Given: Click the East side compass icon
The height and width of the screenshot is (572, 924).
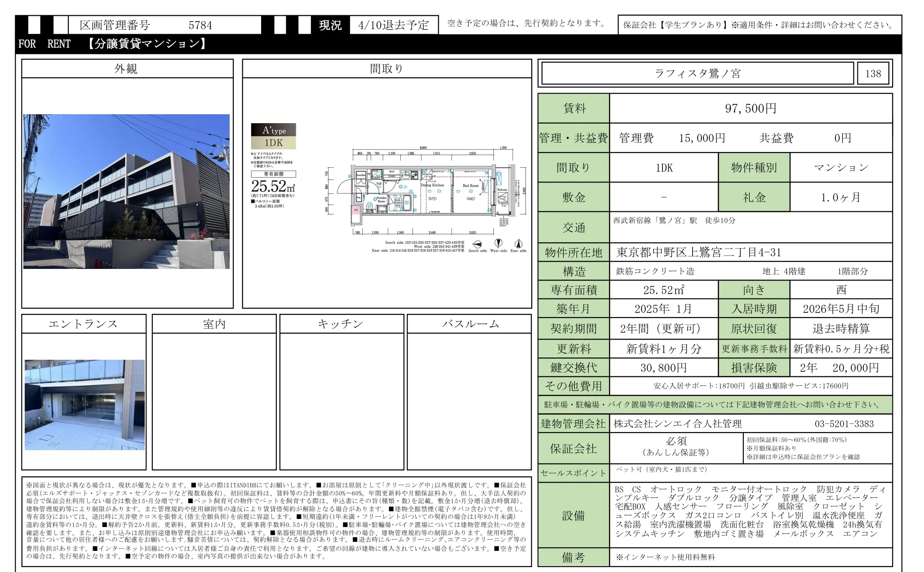Looking at the screenshot, I should 518,244.
